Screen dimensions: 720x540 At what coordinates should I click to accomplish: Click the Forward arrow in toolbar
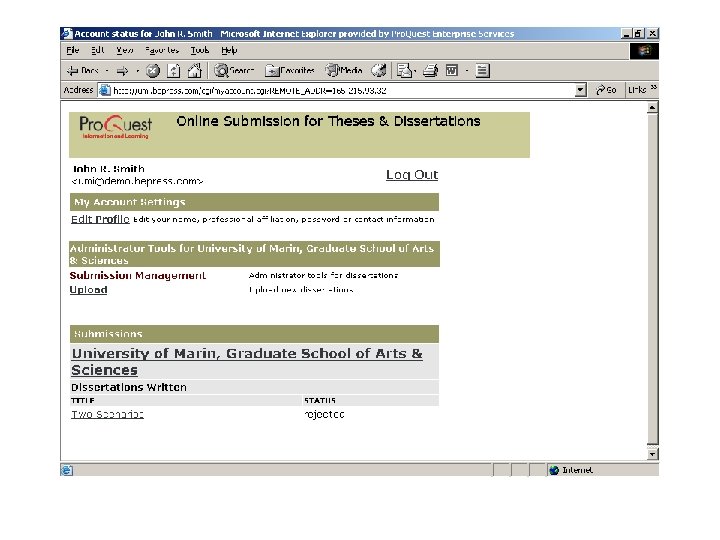pyautogui.click(x=122, y=71)
